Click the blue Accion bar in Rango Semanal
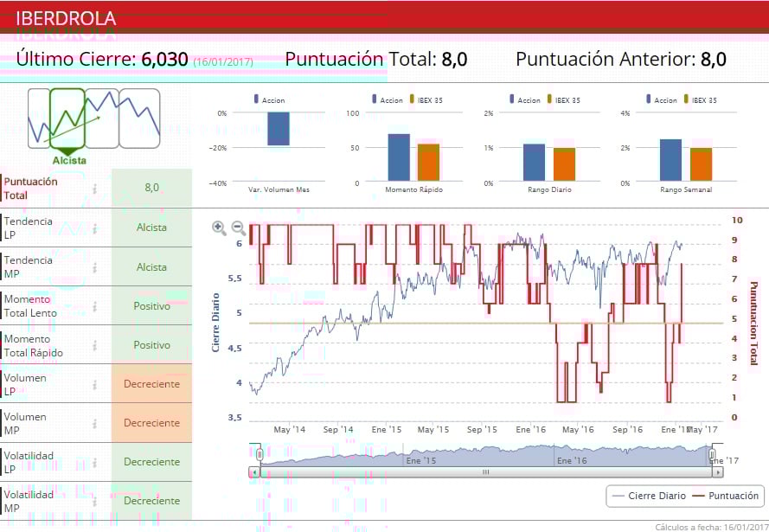The width and height of the screenshot is (769, 532). 670,160
